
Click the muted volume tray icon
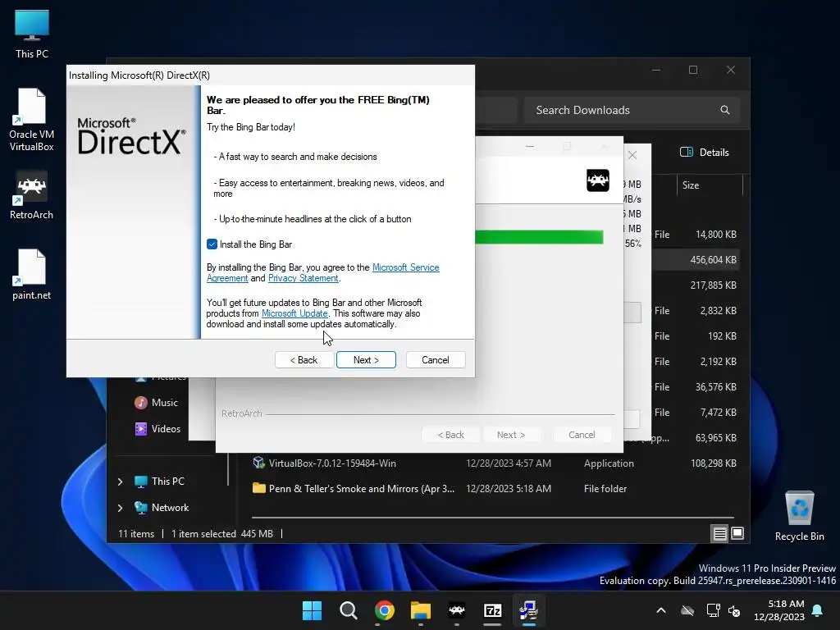coord(734,610)
